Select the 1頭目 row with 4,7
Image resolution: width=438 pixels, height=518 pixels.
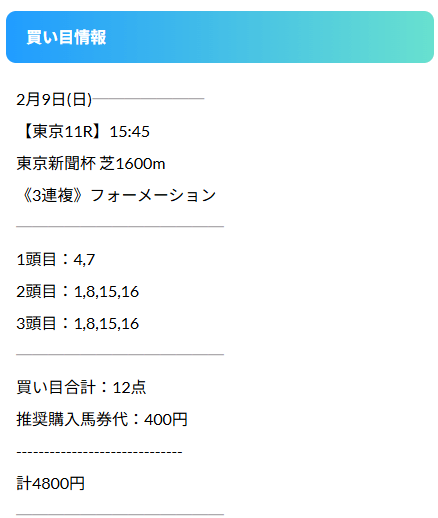click(x=56, y=259)
